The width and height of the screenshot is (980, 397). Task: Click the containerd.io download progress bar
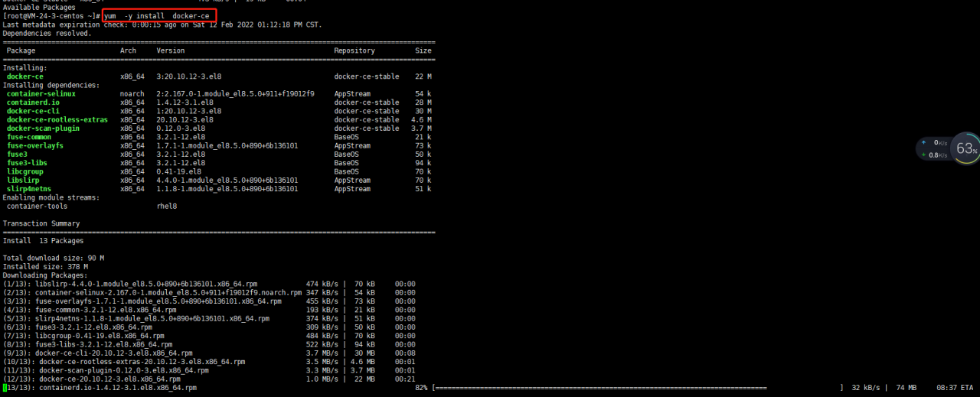637,388
